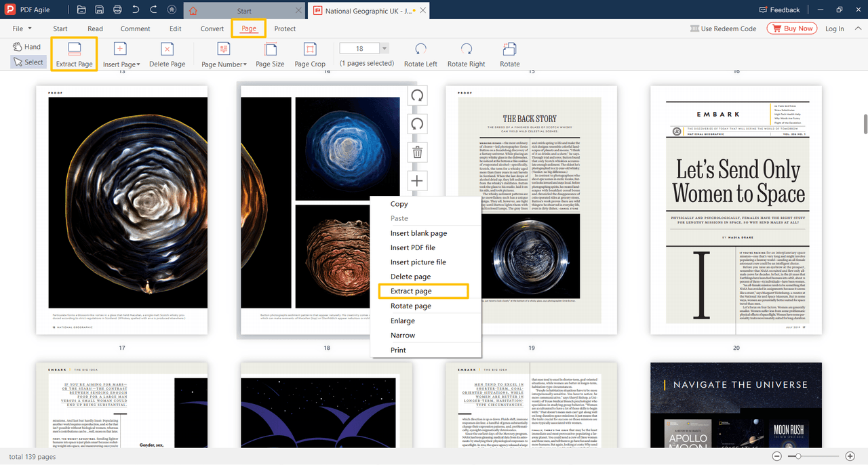Click the plus icon on page 18 thumbnail
The width and height of the screenshot is (868, 465).
coord(418,181)
